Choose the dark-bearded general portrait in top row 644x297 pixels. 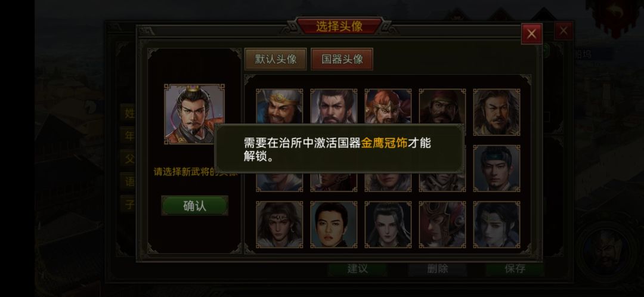[x=333, y=106]
